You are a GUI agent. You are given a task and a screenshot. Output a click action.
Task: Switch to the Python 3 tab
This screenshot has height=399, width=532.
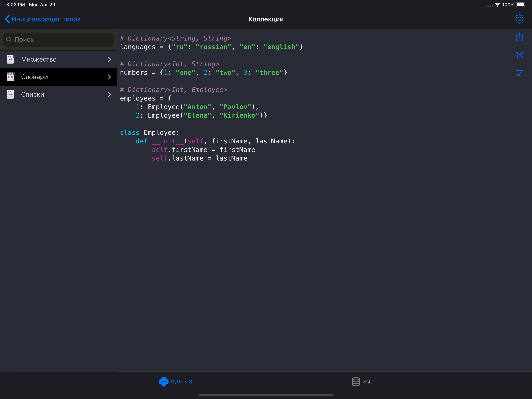(x=181, y=381)
